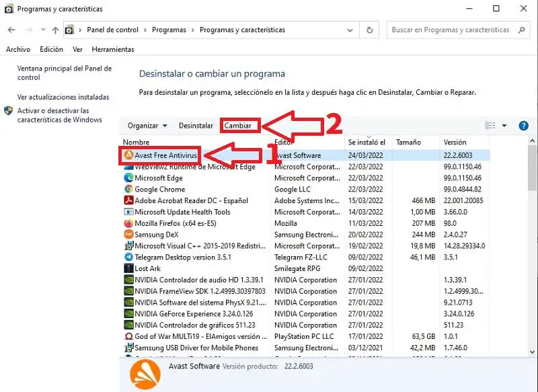Click NVIDIA Controlador de audio HD icon
This screenshot has width=538, height=392.
(128, 280)
